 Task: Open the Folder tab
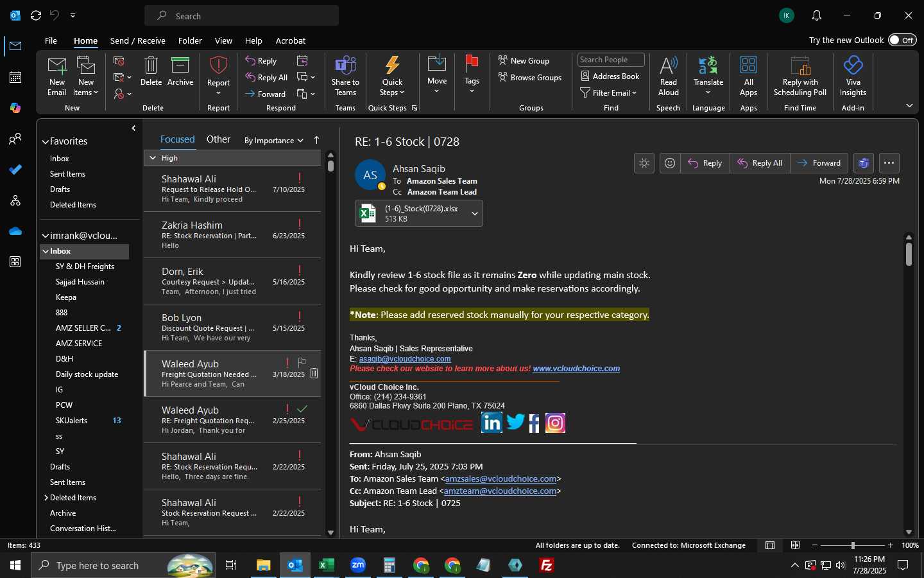(190, 40)
